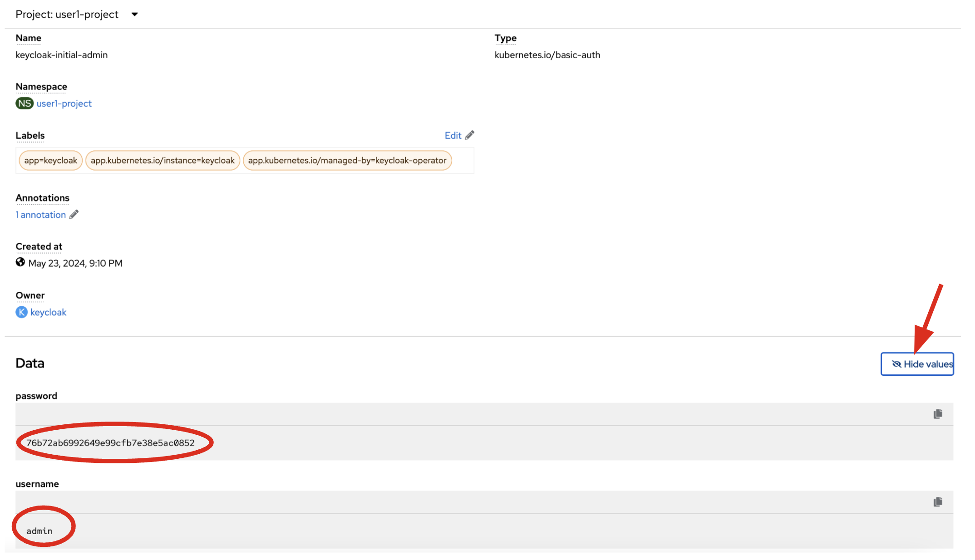Toggle Hide values for secret data
Viewport: 975px width, 560px height.
[x=921, y=364]
